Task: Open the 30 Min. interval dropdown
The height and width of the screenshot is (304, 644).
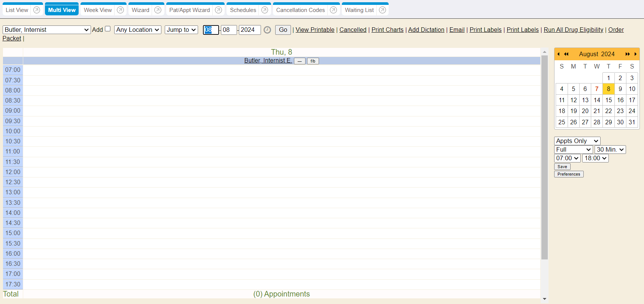Action: coord(610,150)
